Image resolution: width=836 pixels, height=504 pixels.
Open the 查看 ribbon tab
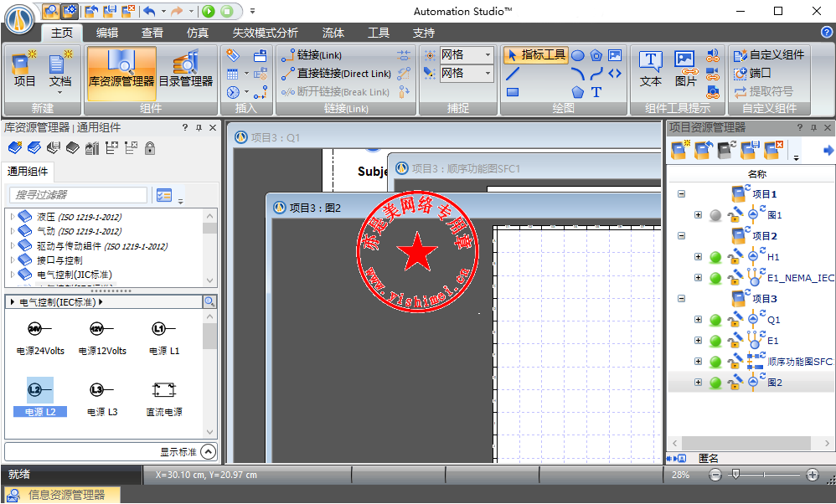click(152, 33)
